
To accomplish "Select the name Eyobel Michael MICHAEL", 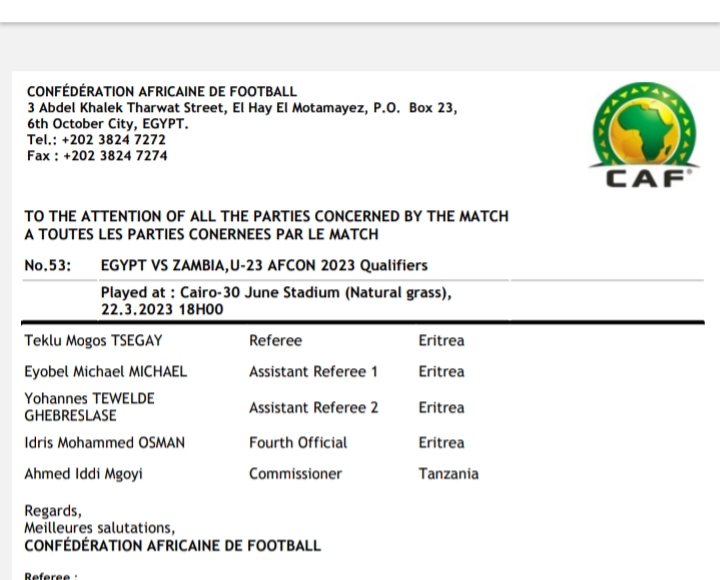I will [105, 371].
